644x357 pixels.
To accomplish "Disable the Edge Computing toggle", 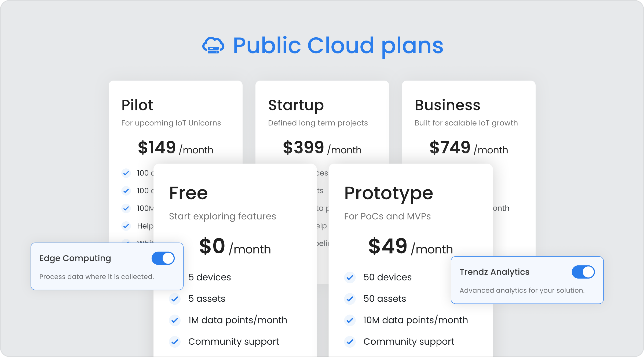I will [163, 258].
